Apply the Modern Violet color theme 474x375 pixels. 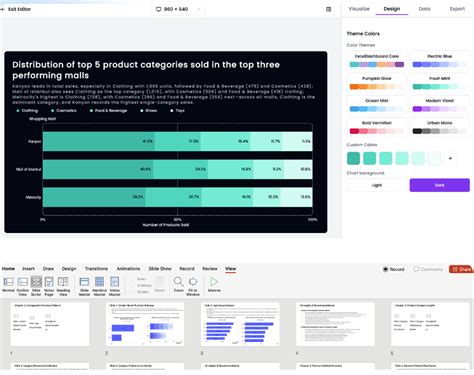[439, 105]
